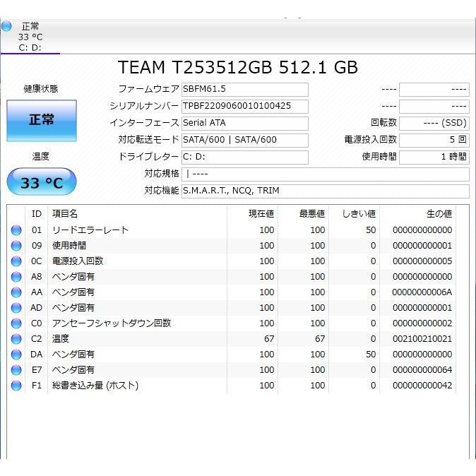The height and width of the screenshot is (476, 476).
Task: Click the status orb in the E7 row
Action: (16, 370)
